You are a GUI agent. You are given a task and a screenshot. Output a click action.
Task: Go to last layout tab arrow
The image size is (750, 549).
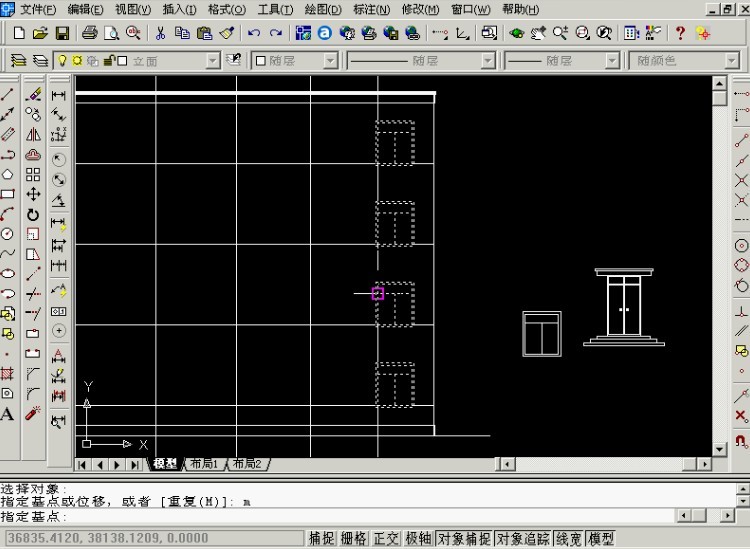[x=135, y=464]
